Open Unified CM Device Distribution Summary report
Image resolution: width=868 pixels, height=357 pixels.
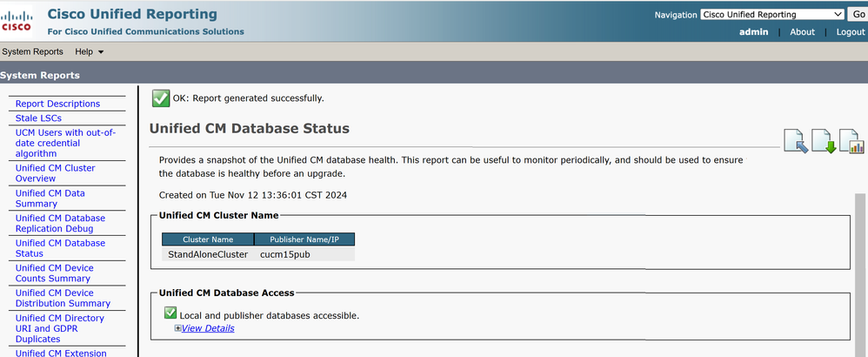[63, 299]
